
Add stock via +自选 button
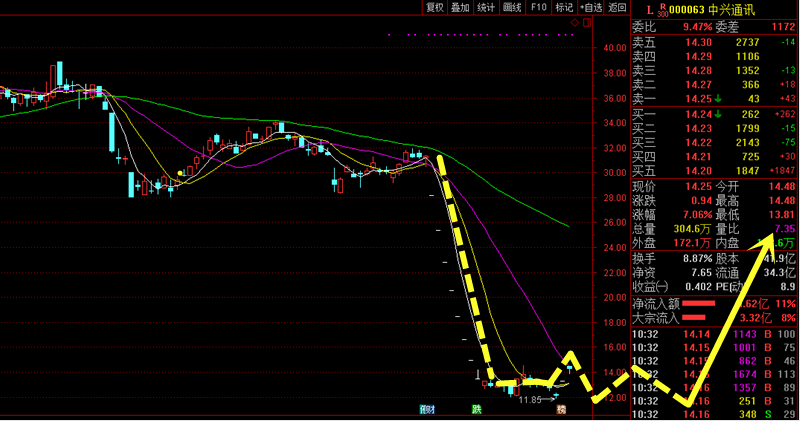click(592, 7)
